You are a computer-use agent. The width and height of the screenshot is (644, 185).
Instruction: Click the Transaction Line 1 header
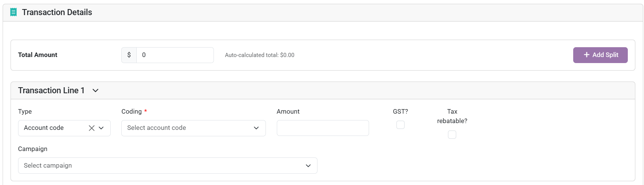[51, 91]
